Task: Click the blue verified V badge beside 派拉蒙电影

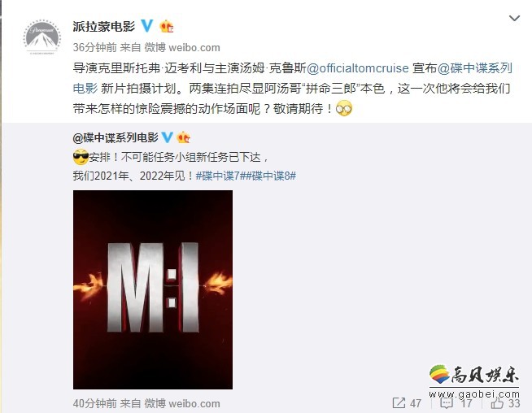Action: 147,26
